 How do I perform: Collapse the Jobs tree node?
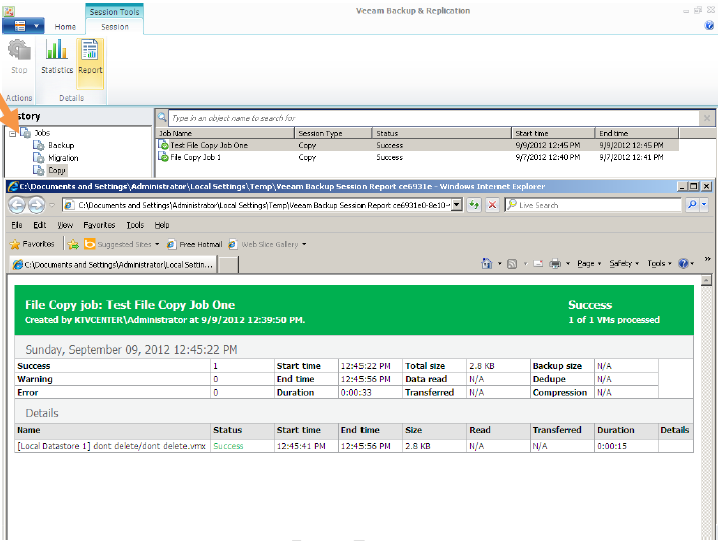12,133
